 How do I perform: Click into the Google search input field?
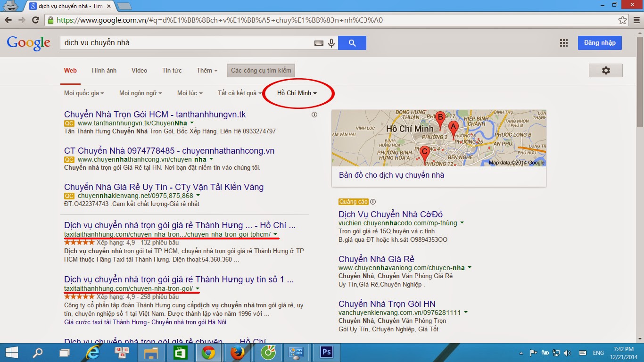pos(187,43)
